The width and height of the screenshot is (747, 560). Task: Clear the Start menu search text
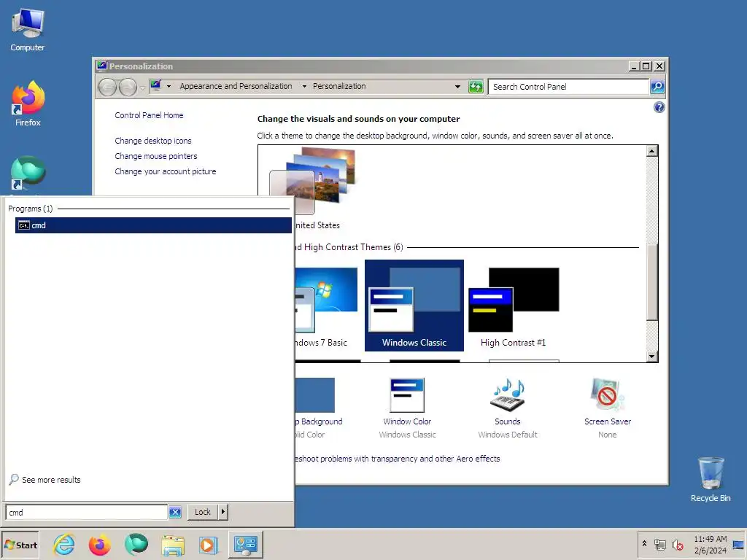[175, 513]
